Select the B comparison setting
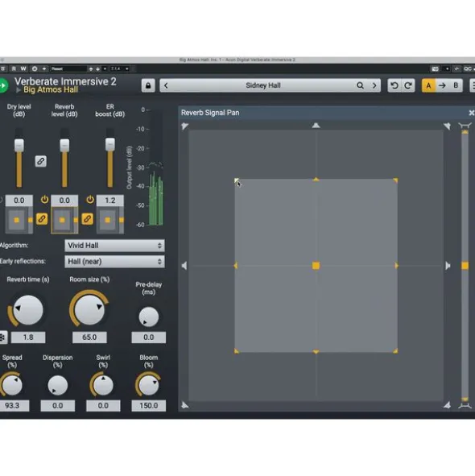 click(x=456, y=85)
